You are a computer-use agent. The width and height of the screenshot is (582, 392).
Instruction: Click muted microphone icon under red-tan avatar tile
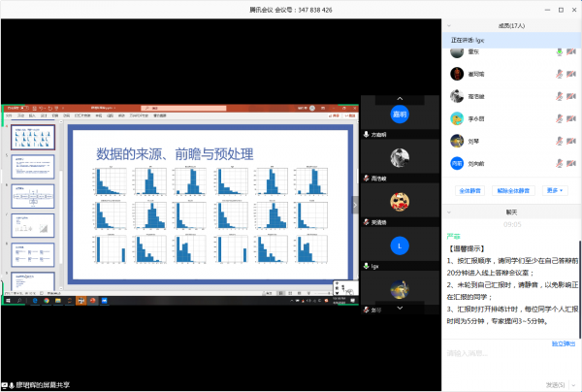pos(366,222)
